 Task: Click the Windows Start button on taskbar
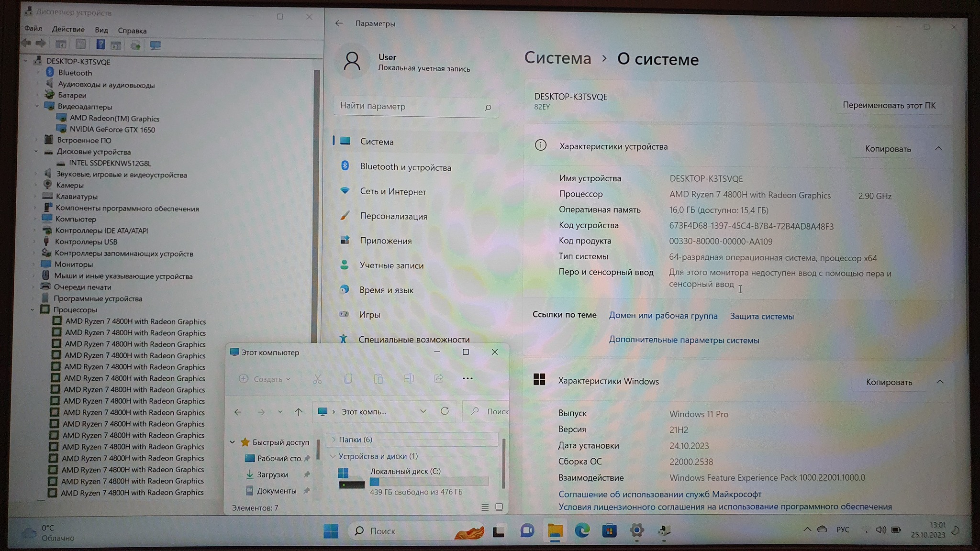(x=331, y=531)
